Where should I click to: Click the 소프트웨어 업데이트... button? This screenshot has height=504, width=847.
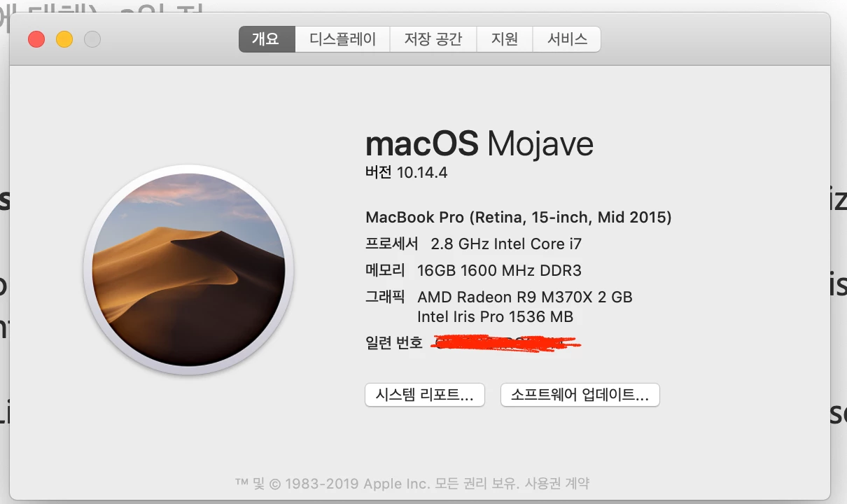click(580, 394)
